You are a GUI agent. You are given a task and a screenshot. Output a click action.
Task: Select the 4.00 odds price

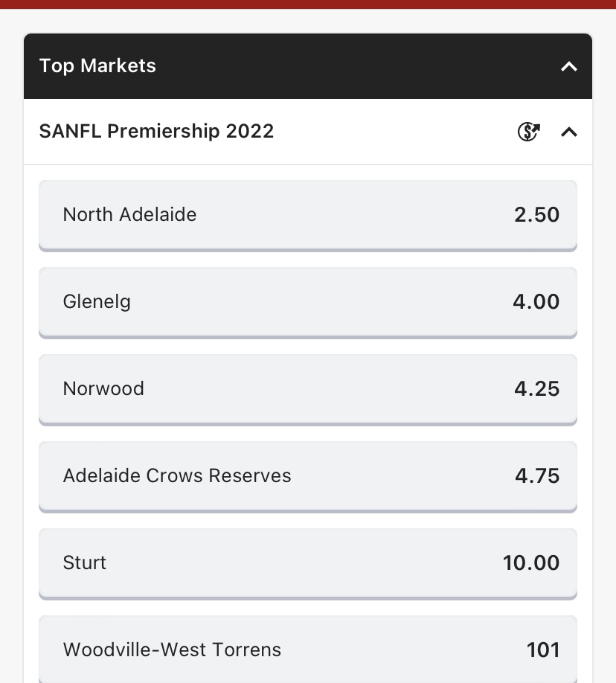pyautogui.click(x=536, y=301)
